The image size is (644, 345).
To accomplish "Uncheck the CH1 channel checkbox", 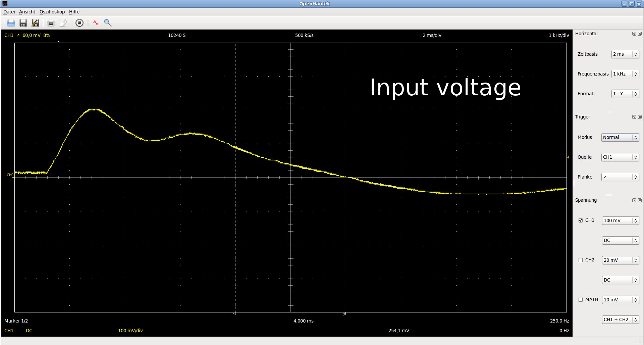I will 581,220.
